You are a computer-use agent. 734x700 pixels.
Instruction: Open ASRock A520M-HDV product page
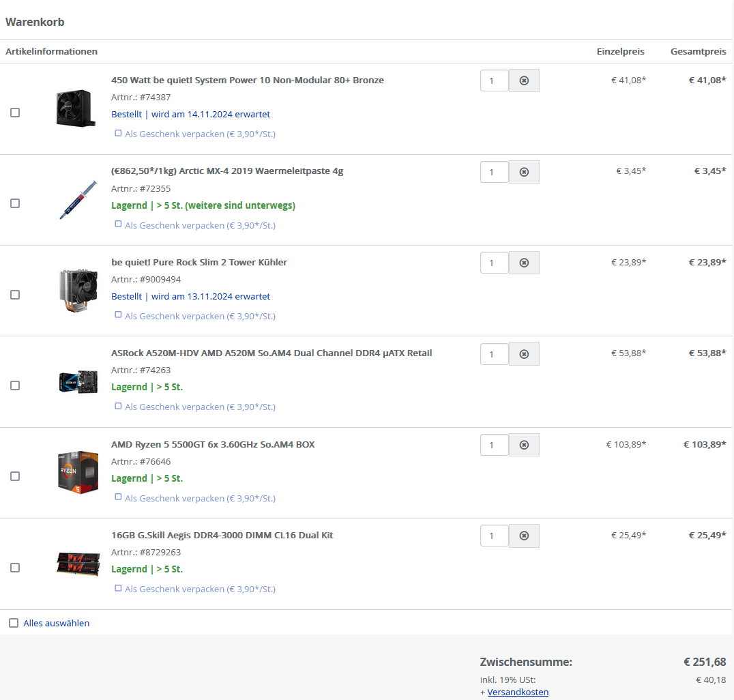pyautogui.click(x=271, y=353)
